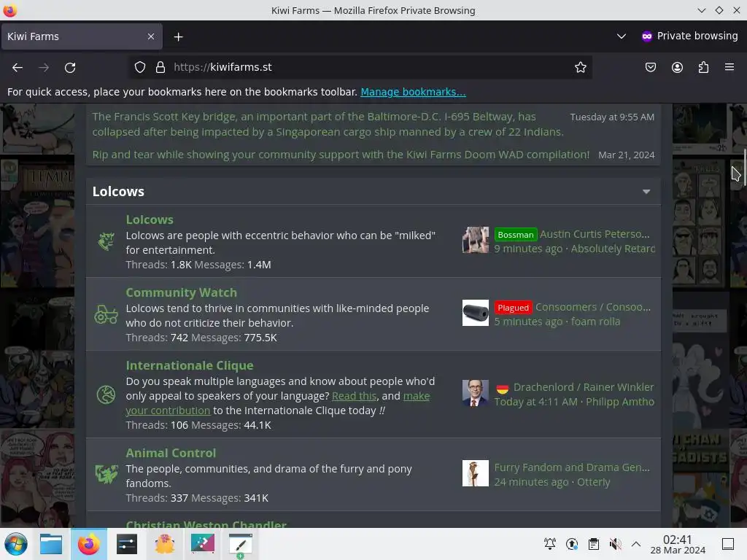Open the foam rolla user profile
747x560 pixels.
click(x=595, y=322)
